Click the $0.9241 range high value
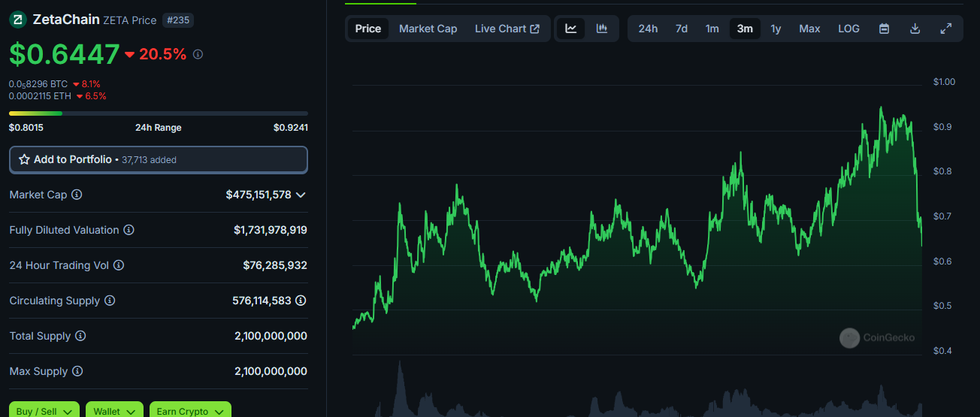The height and width of the screenshot is (417, 980). 291,128
